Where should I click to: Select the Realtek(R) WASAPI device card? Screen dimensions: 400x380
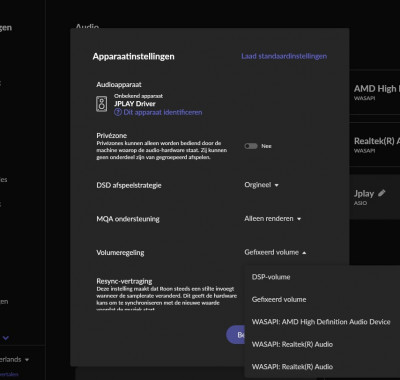pos(375,145)
